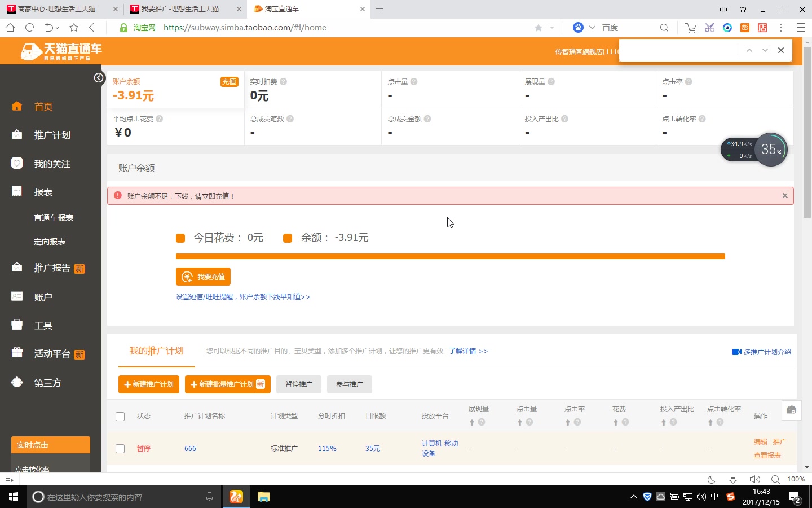Check the checkbox for plan 666

click(x=120, y=448)
